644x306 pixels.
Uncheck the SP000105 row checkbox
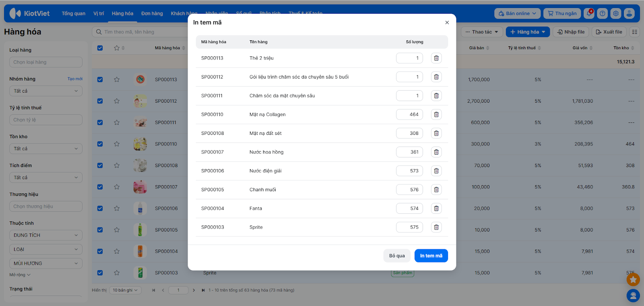100,230
